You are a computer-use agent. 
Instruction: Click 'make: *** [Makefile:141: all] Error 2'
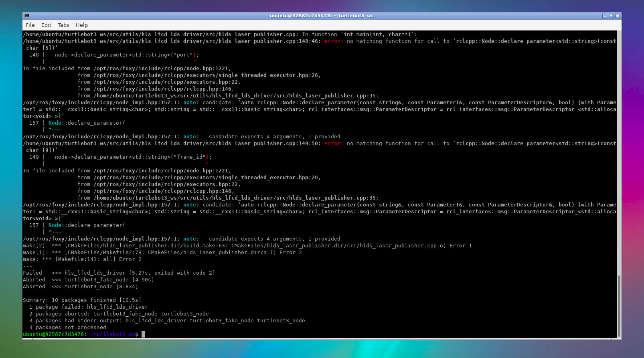click(x=82, y=259)
